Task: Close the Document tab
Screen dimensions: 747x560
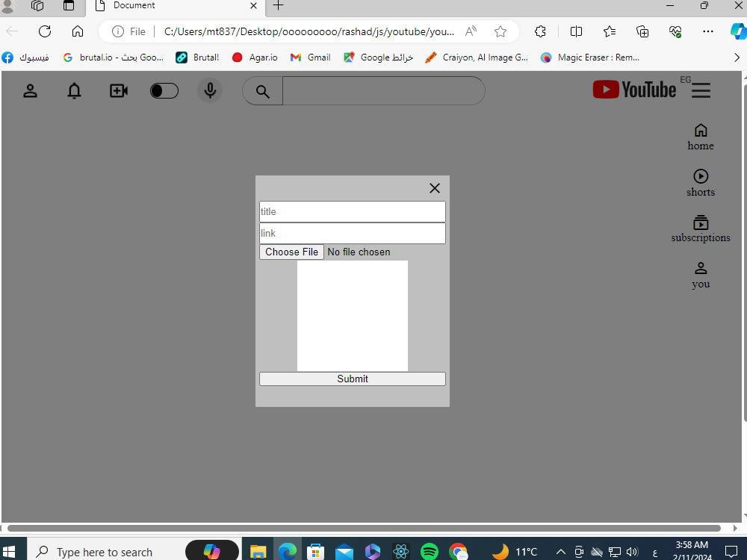Action: [253, 5]
